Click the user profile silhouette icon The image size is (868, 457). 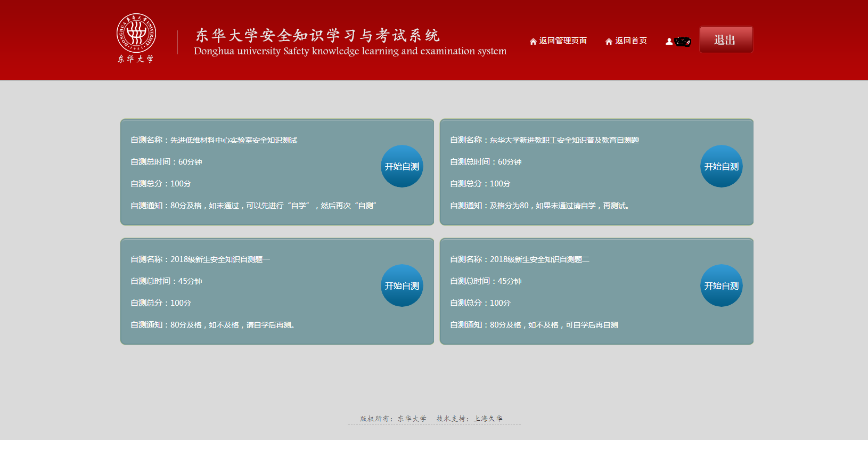(x=669, y=42)
